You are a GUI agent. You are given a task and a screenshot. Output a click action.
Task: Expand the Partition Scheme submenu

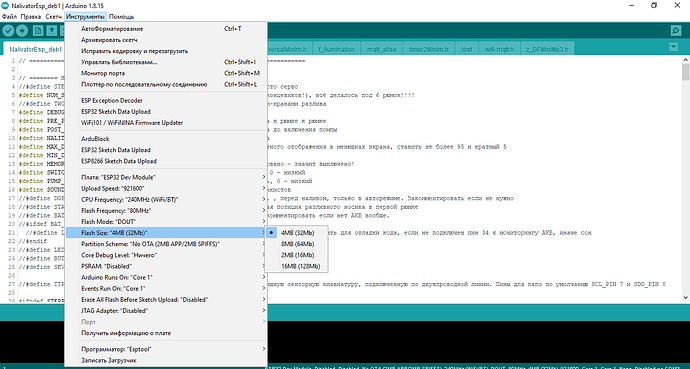pos(166,244)
